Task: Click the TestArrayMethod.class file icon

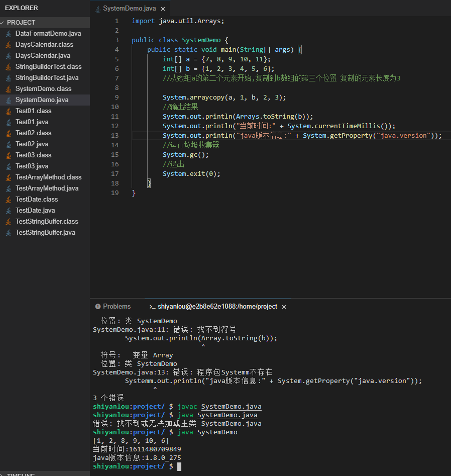Action: (9, 177)
